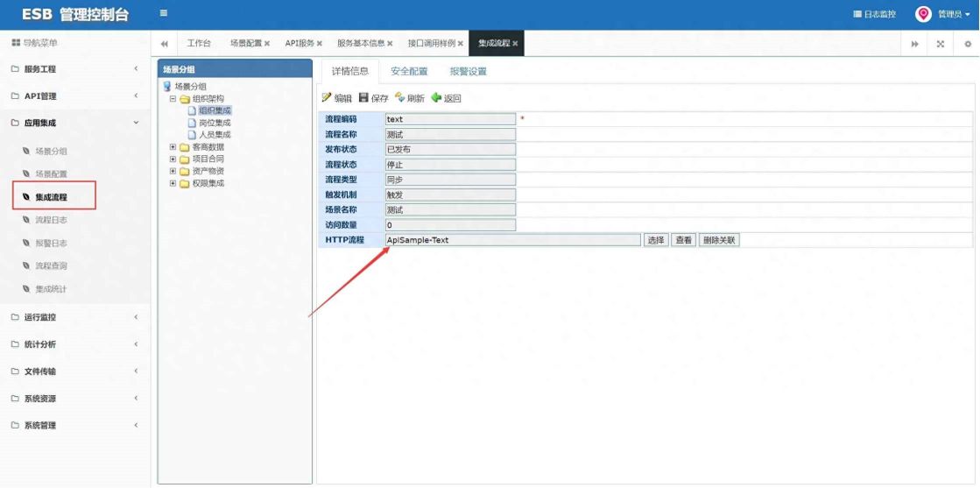Open the settings gear icon
Image resolution: width=980 pixels, height=488 pixels.
968,44
